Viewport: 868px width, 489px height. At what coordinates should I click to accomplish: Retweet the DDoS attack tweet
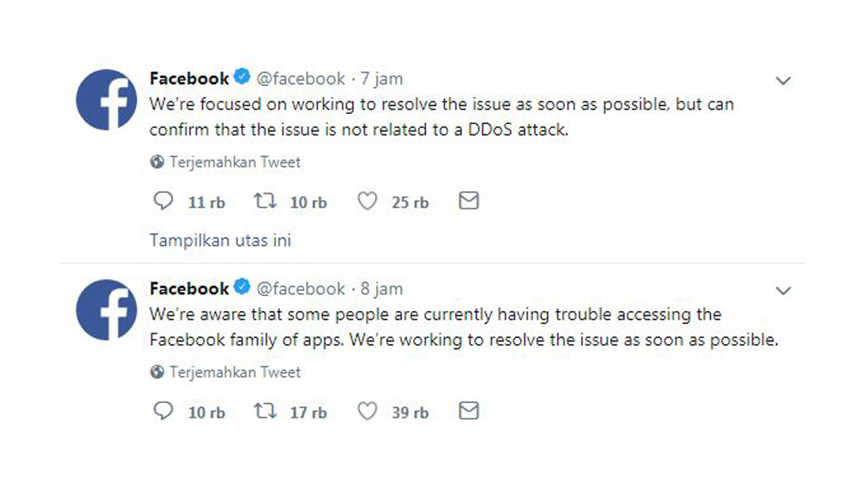(x=265, y=201)
